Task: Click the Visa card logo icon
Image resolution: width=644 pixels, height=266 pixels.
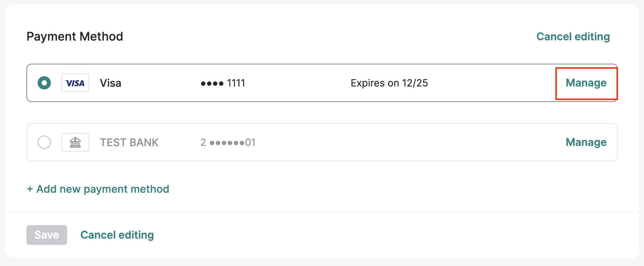Action: tap(75, 83)
